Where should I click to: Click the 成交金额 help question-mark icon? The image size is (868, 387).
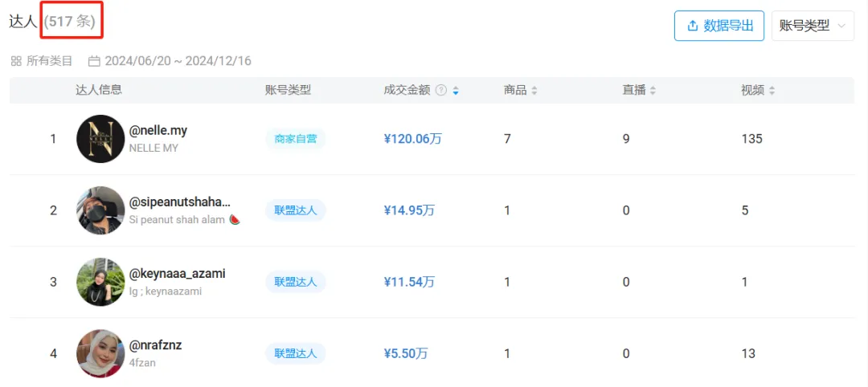tap(441, 90)
